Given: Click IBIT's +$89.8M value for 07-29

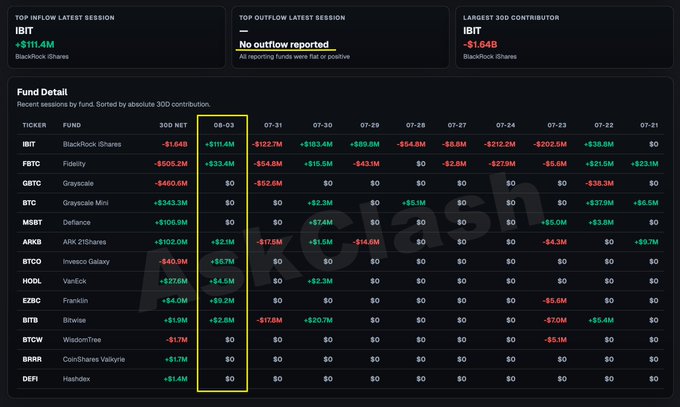Looking at the screenshot, I should [x=365, y=144].
